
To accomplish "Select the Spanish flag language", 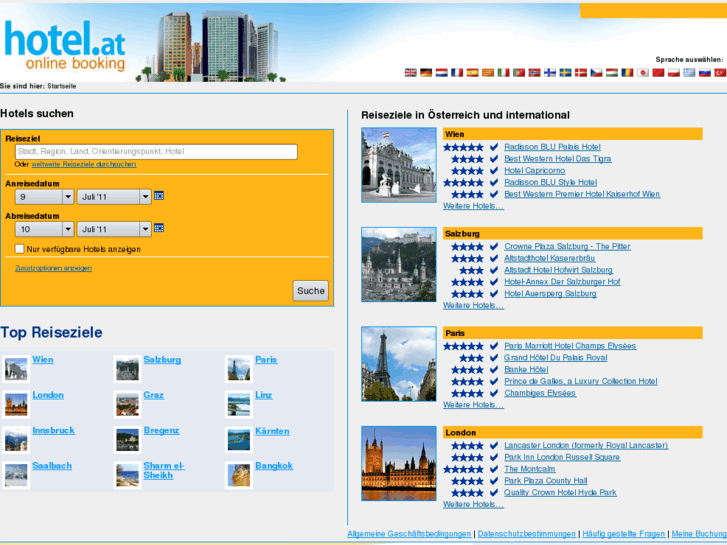I will 472,73.
